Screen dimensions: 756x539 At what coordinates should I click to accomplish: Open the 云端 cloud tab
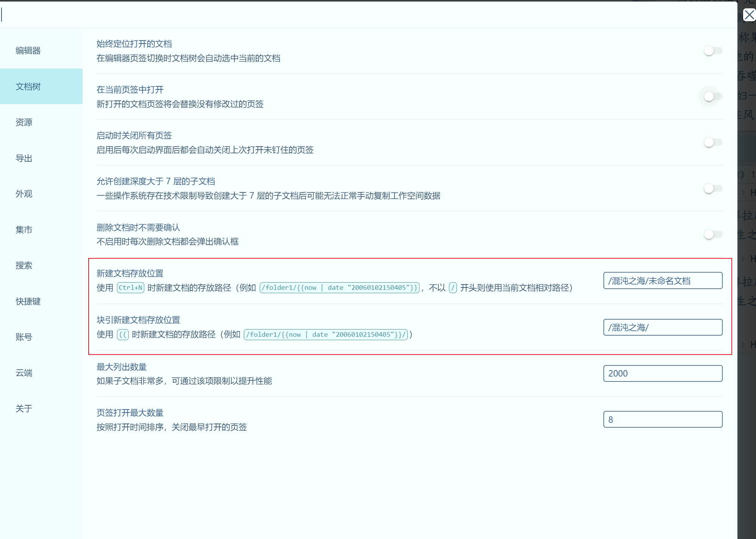pos(24,373)
